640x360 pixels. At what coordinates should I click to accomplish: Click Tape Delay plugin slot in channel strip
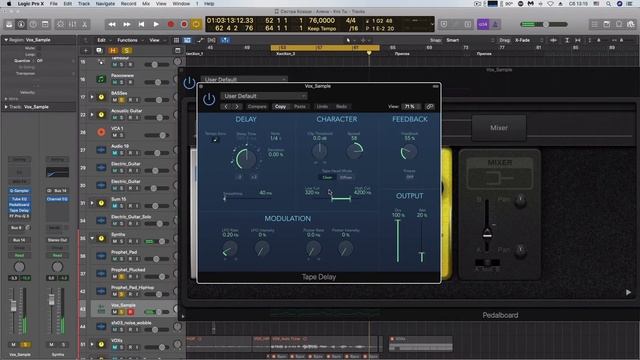click(19, 211)
